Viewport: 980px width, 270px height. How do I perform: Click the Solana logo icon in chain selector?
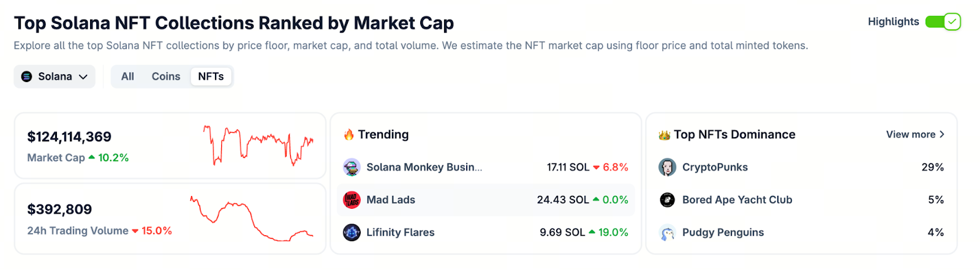pyautogui.click(x=26, y=77)
